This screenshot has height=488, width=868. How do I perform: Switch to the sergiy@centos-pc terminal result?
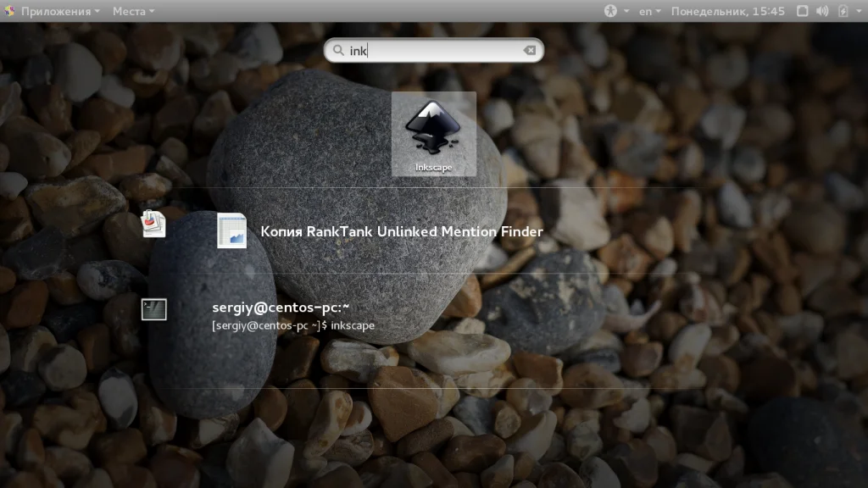pyautogui.click(x=292, y=315)
